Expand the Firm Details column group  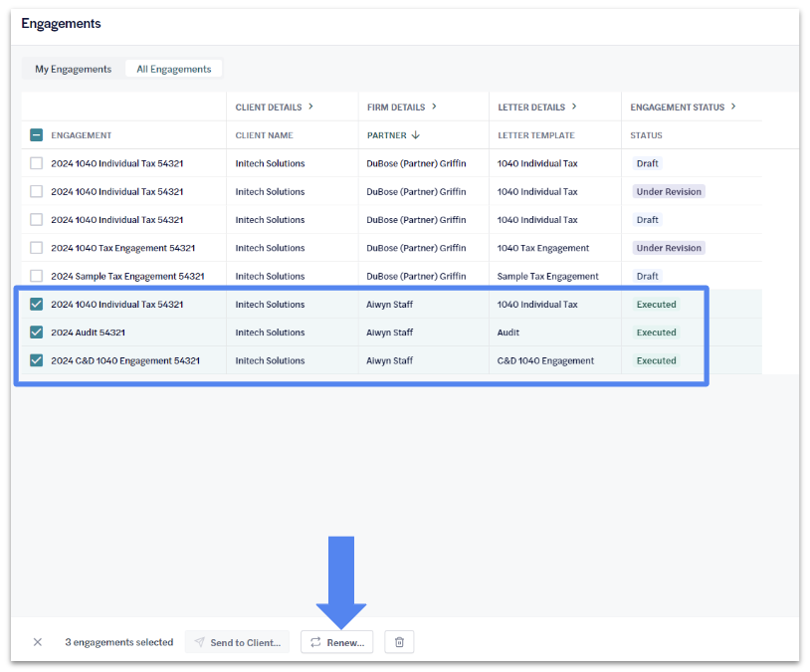[434, 107]
